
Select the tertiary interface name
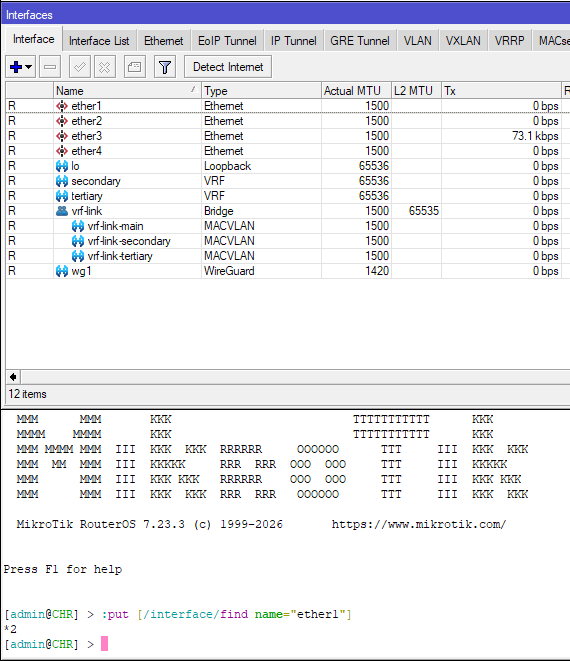pyautogui.click(x=87, y=196)
